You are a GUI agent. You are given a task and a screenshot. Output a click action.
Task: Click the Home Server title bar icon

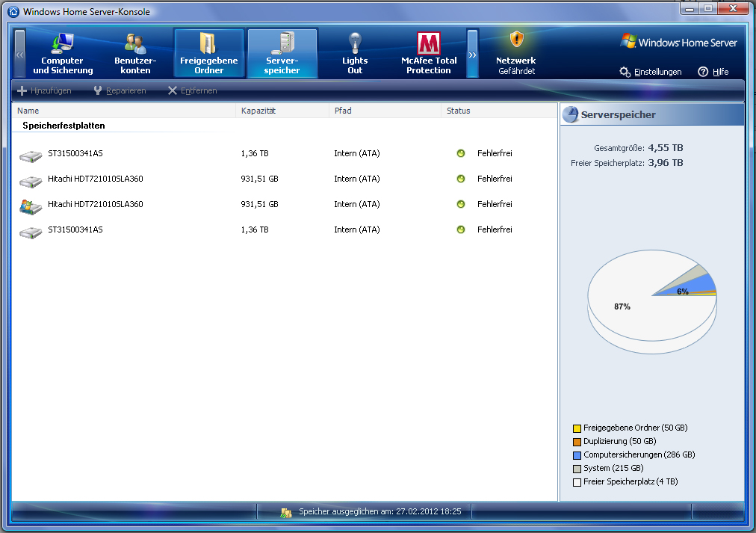pos(13,11)
